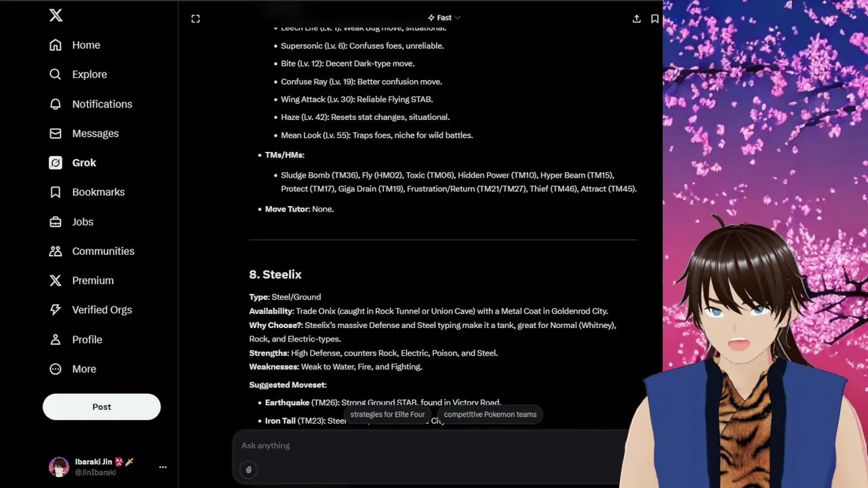
Task: Click the bookmark icon at top right
Action: 654,19
